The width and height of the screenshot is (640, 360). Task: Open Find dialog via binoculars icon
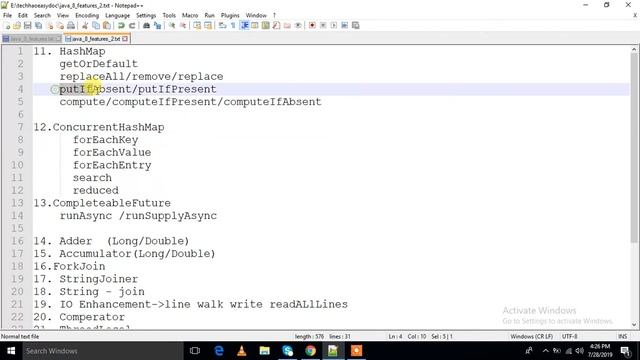click(146, 25)
